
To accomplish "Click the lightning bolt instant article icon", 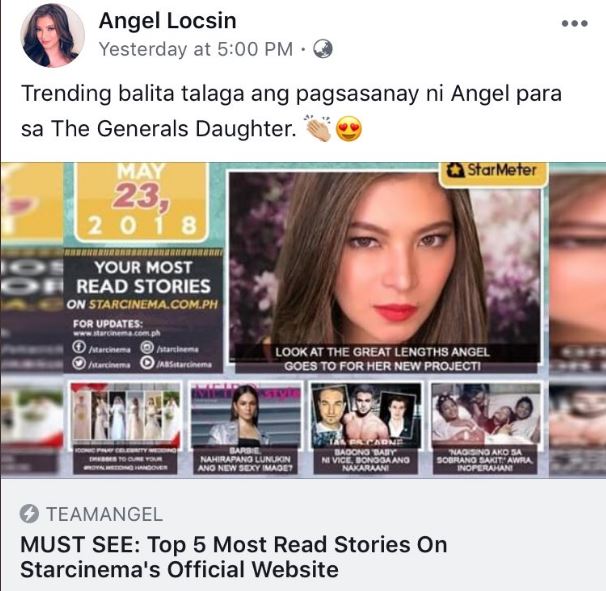I will (29, 514).
